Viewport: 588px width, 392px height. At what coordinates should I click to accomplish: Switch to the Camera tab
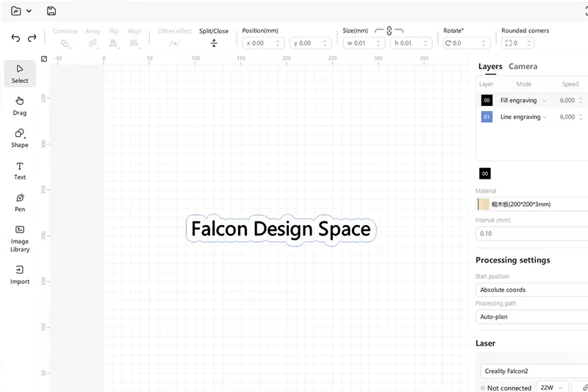click(523, 66)
